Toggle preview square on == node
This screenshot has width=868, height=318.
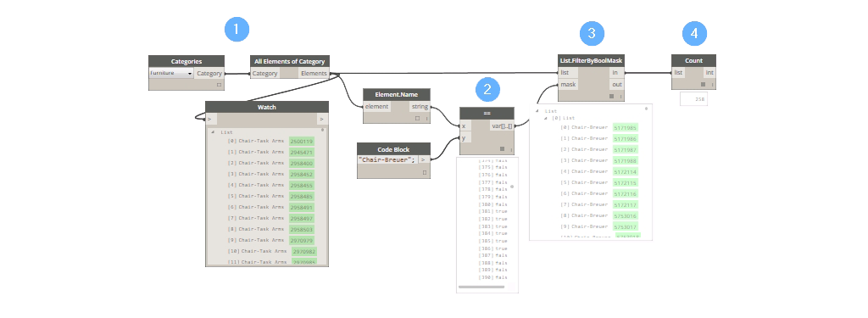(x=502, y=149)
